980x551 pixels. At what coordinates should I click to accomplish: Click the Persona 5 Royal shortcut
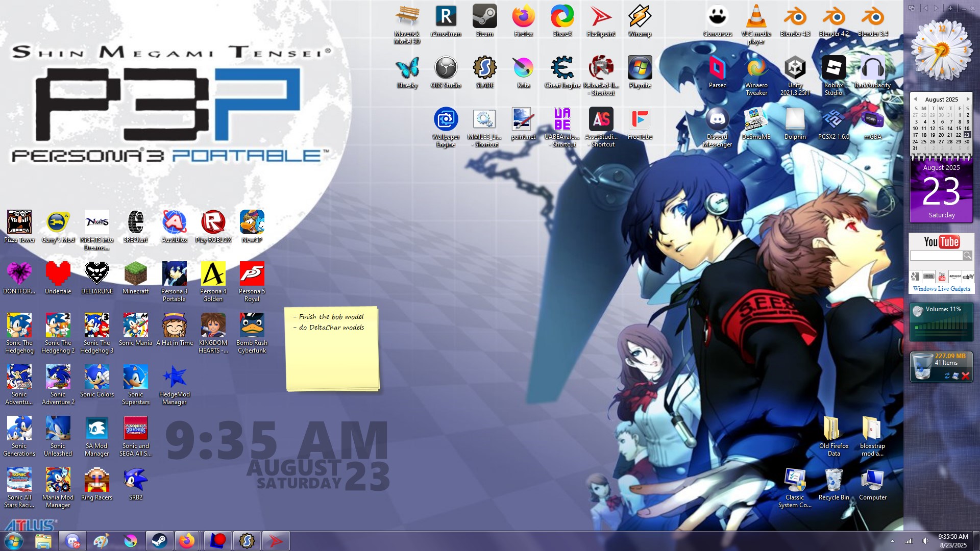(x=252, y=282)
